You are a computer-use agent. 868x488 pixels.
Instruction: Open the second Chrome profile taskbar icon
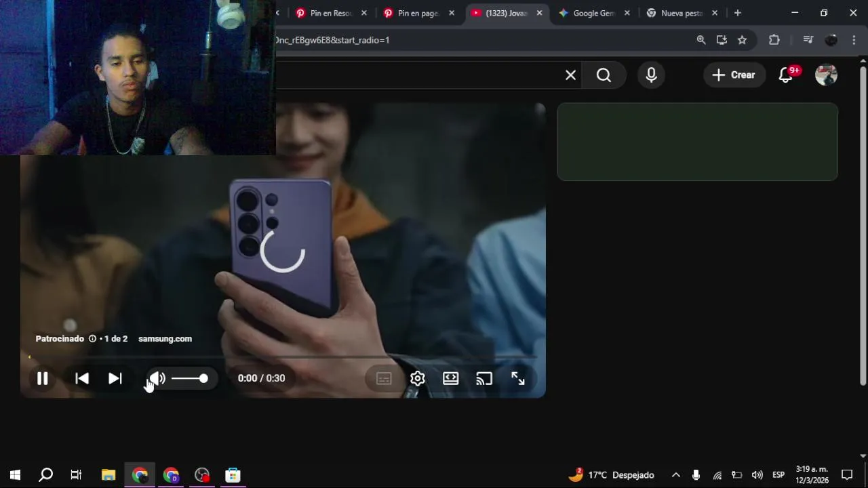(171, 475)
